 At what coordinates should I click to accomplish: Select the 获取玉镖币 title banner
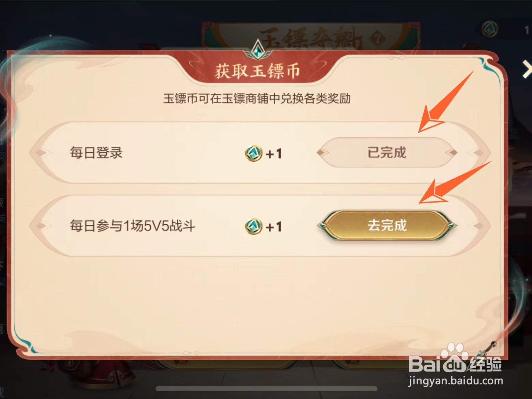coord(257,71)
